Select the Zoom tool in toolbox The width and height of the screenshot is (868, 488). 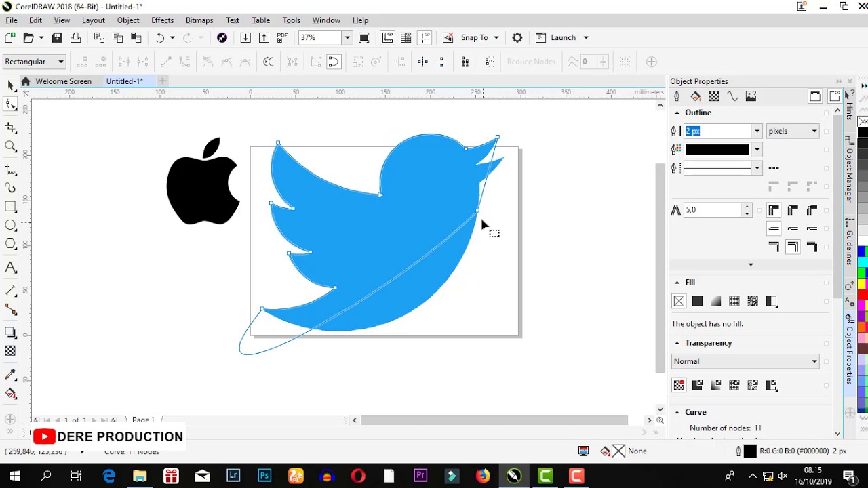(x=10, y=146)
